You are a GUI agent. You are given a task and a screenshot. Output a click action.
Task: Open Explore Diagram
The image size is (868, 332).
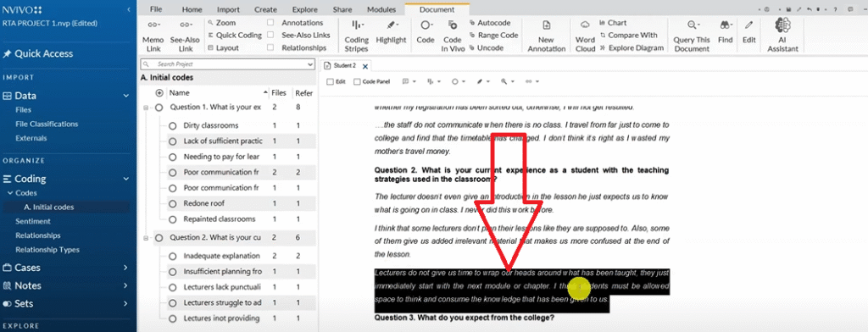coord(631,47)
